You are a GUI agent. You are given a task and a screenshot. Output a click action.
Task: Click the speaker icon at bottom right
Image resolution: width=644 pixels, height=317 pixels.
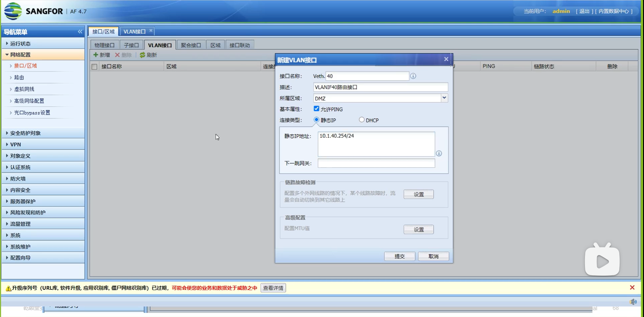[633, 302]
